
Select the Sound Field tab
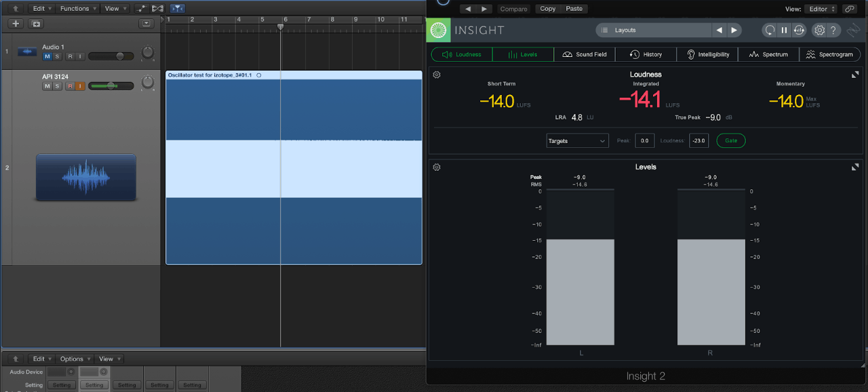click(585, 54)
